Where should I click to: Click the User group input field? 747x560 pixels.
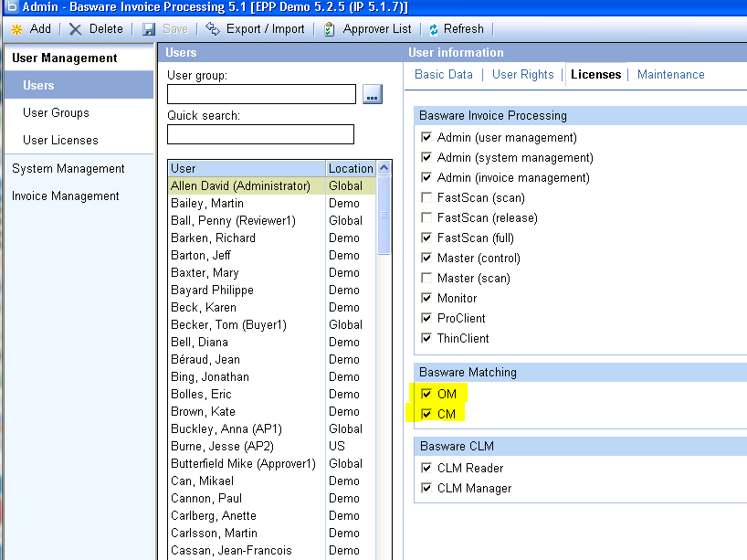pos(261,94)
